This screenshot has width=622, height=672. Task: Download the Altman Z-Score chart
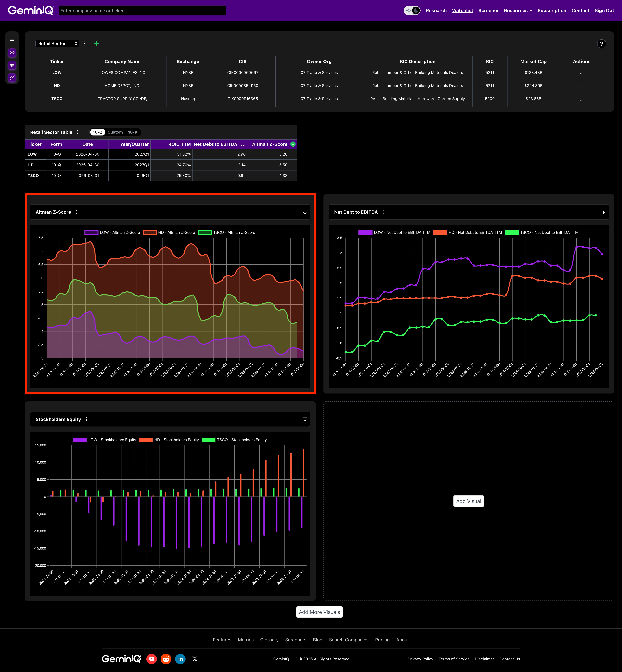(305, 212)
